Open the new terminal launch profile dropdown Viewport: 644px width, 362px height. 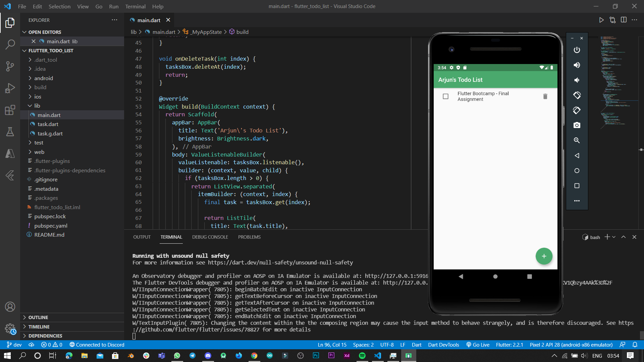tap(614, 237)
